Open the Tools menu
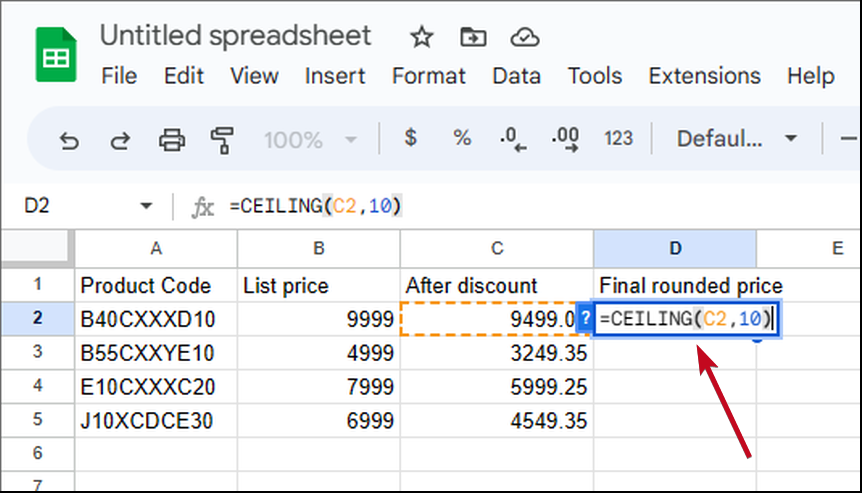The image size is (862, 493). click(594, 75)
